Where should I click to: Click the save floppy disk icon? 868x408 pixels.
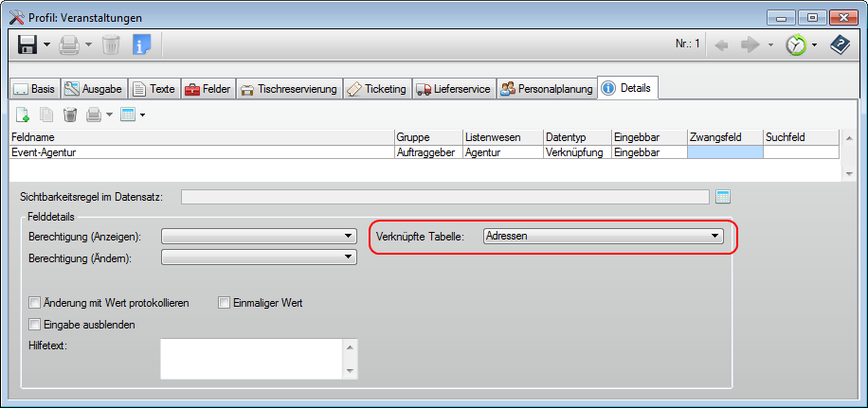27,44
